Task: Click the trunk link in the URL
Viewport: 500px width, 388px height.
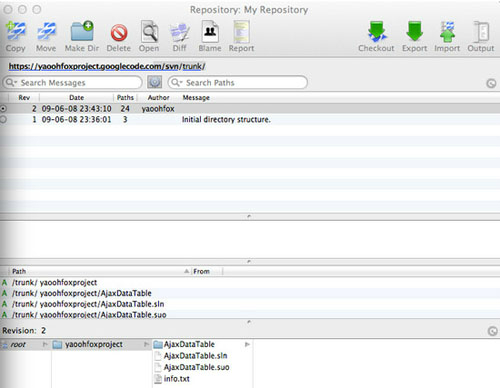Action: 192,66
